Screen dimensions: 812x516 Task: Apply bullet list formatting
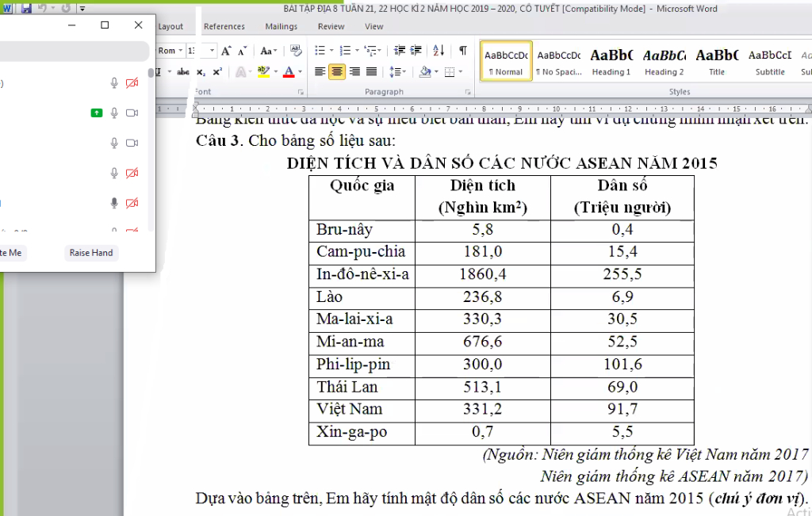pyautogui.click(x=320, y=51)
